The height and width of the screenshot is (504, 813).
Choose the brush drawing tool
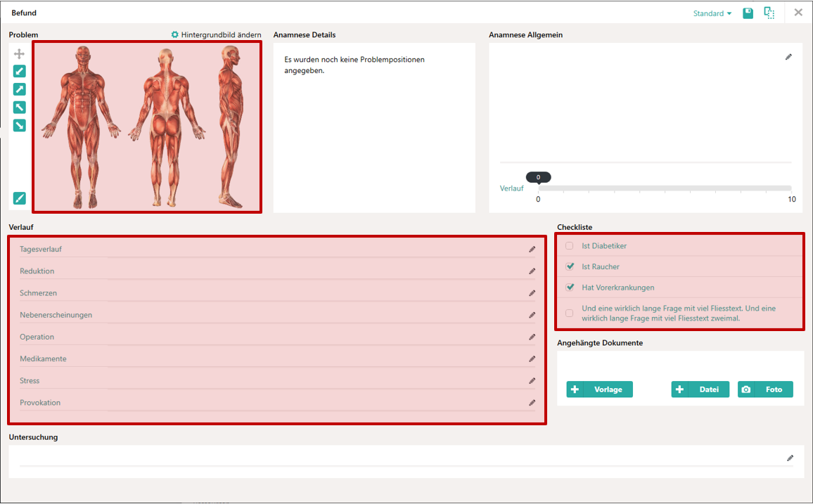coord(20,198)
